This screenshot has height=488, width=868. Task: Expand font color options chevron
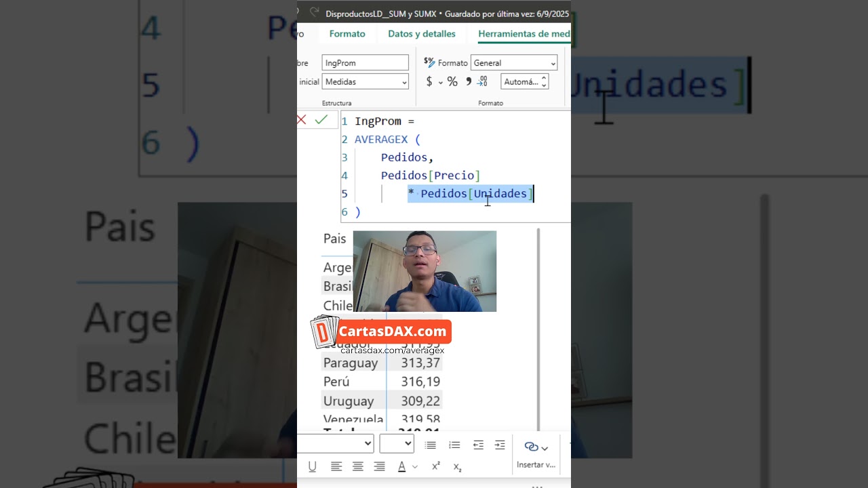415,467
